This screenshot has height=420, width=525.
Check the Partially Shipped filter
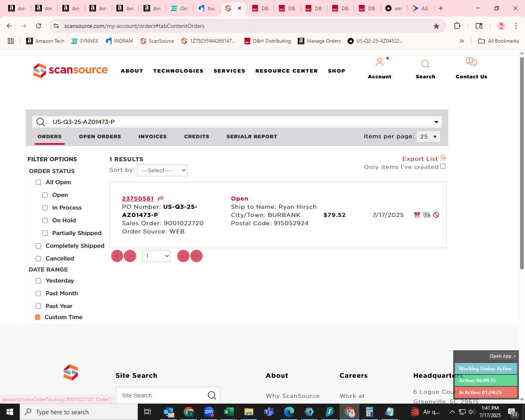tap(45, 233)
